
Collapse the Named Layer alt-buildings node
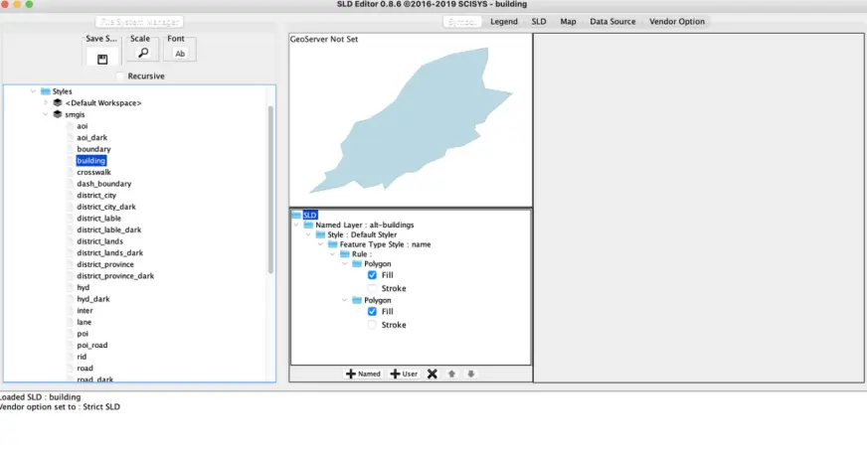[296, 226]
